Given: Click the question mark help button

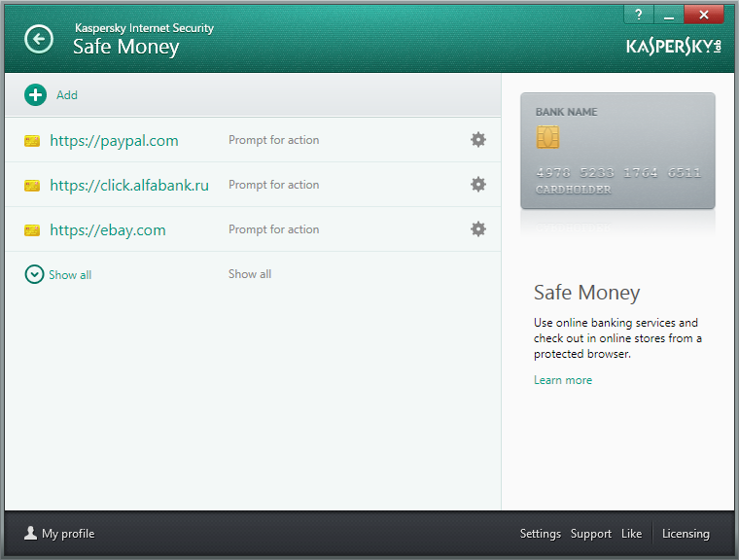Looking at the screenshot, I should 639,15.
